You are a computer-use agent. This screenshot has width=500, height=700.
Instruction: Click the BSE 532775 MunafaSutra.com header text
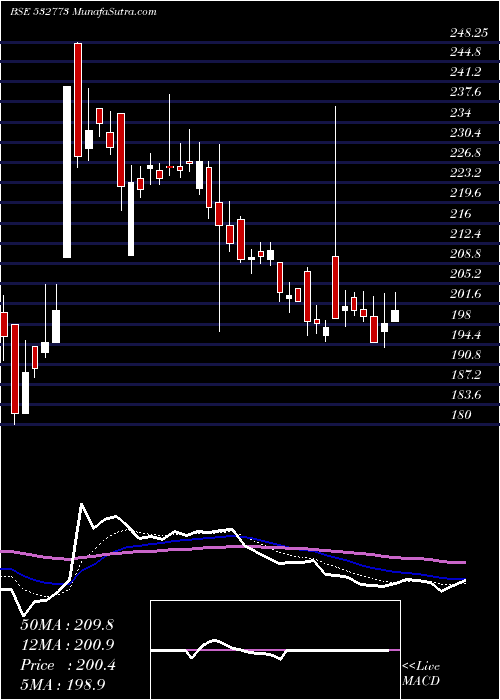(83, 12)
